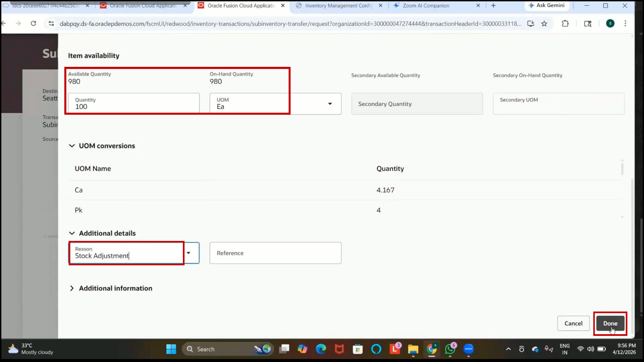Open Task View on taskbar
This screenshot has width=644, height=362.
284,349
